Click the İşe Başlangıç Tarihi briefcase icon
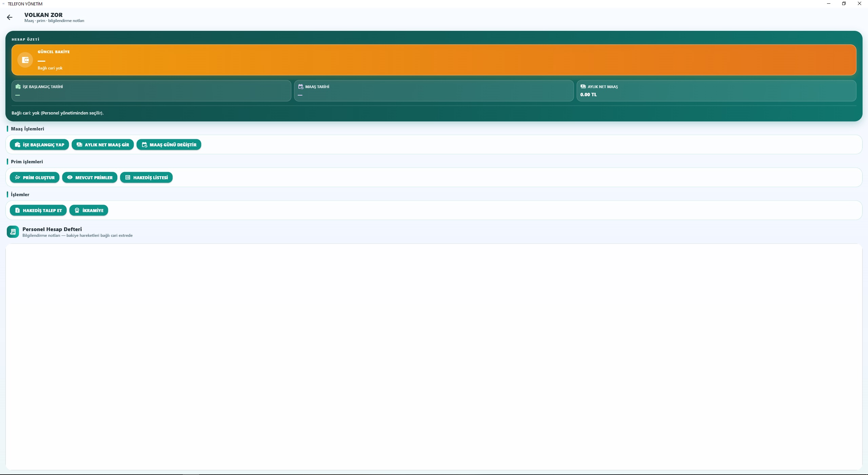868x475 pixels. [18, 87]
